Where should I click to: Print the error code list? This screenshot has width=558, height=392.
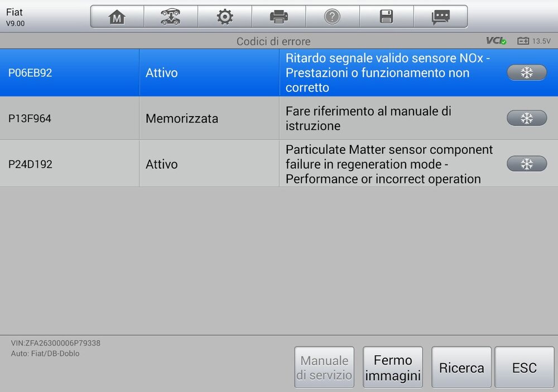point(278,17)
